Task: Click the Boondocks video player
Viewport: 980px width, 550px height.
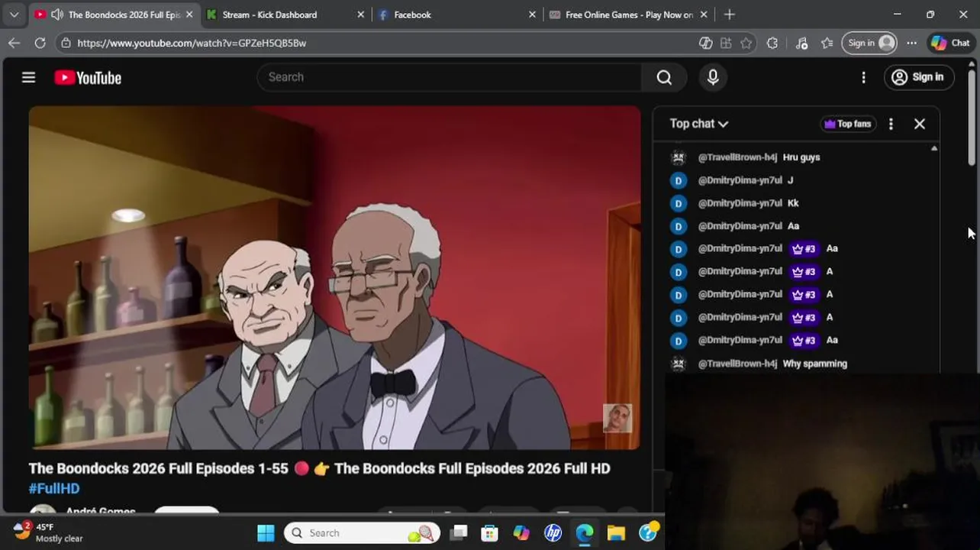Action: (x=334, y=278)
